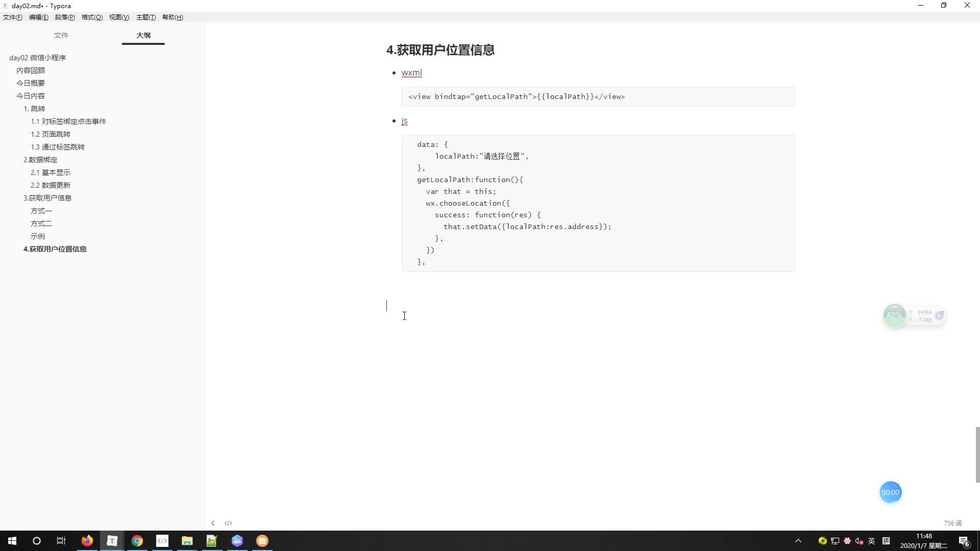Click the 00:00 recording timer bubble
This screenshot has height=551, width=980.
click(890, 492)
